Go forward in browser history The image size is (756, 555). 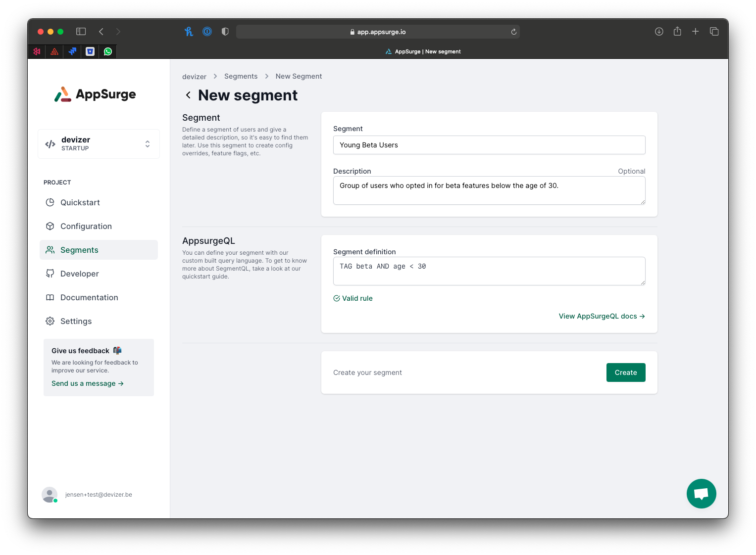[118, 32]
